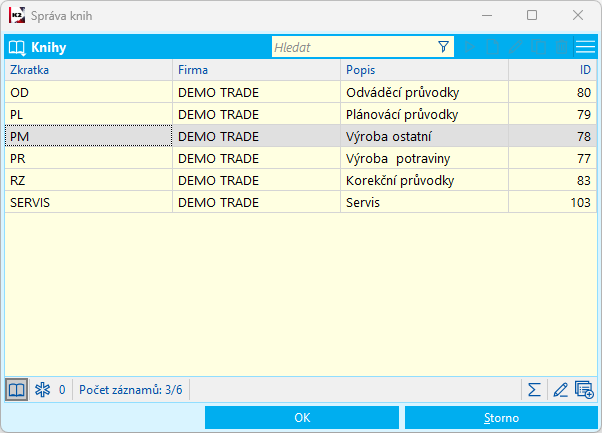Click 'Výroba potraviny' description cell

coord(424,158)
